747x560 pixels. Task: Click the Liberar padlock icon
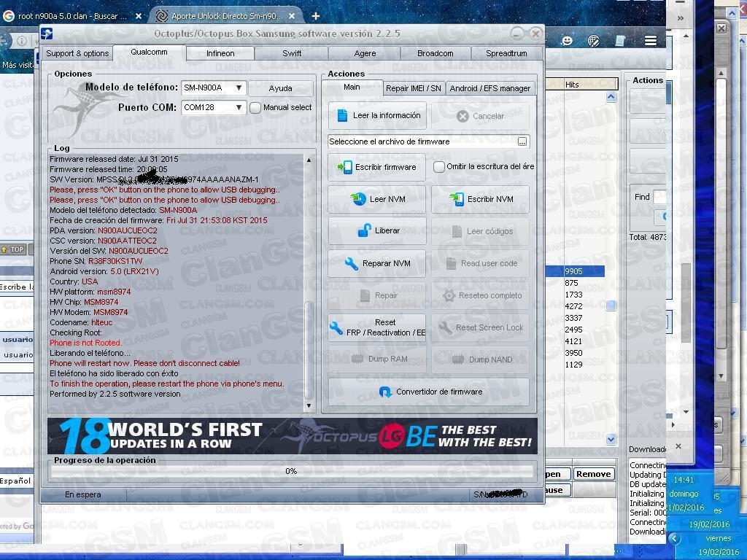(x=365, y=230)
